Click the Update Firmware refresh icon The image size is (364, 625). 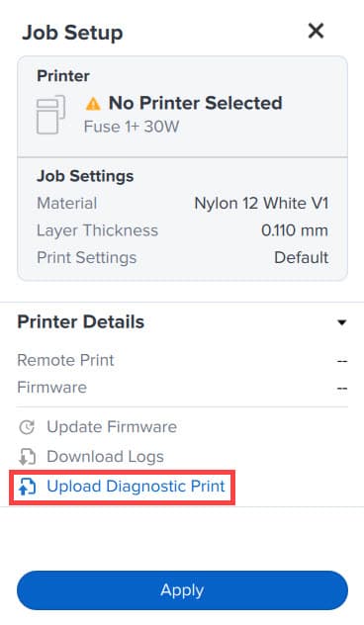27,427
